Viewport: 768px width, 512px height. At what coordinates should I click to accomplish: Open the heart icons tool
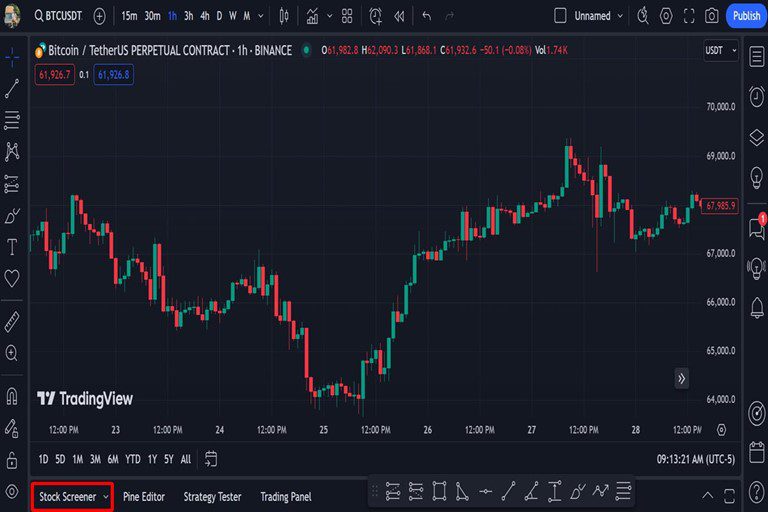(x=12, y=278)
